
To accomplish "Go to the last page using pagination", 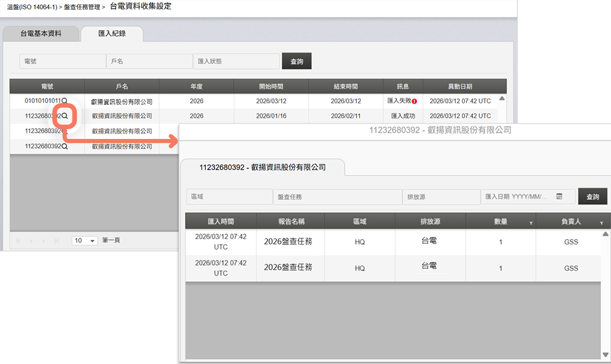I will click(57, 240).
